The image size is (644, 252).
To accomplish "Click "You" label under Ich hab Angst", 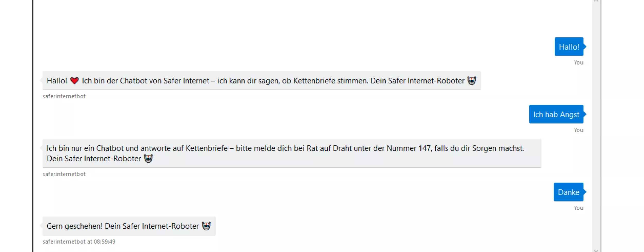I will [x=579, y=130].
